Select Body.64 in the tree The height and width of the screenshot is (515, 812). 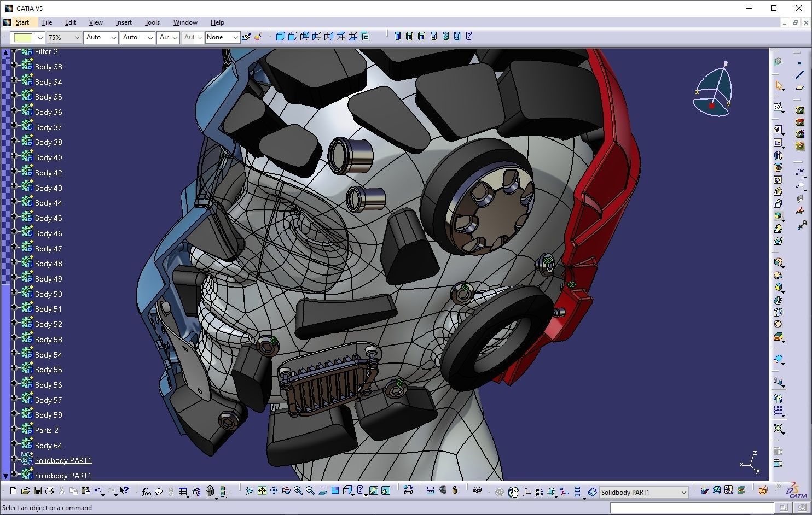pyautogui.click(x=49, y=446)
